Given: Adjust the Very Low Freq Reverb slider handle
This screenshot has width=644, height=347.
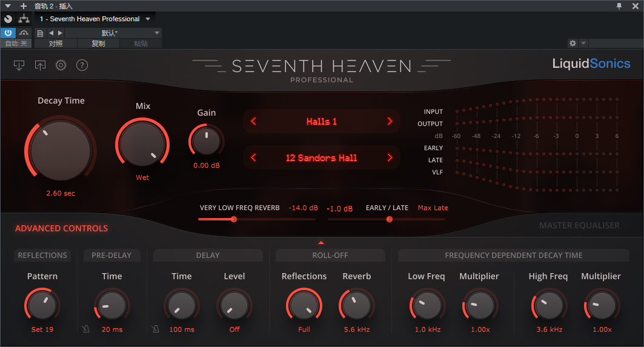Looking at the screenshot, I should click(234, 219).
